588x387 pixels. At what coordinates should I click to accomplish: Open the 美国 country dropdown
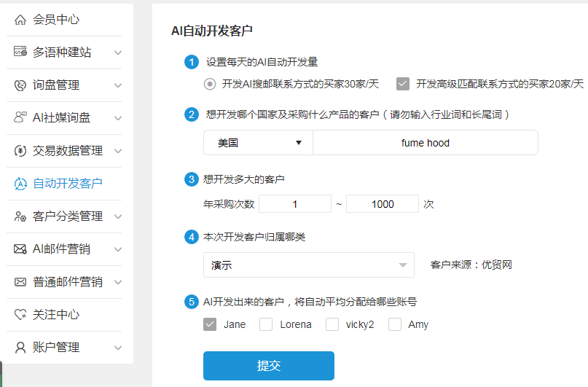(x=258, y=143)
